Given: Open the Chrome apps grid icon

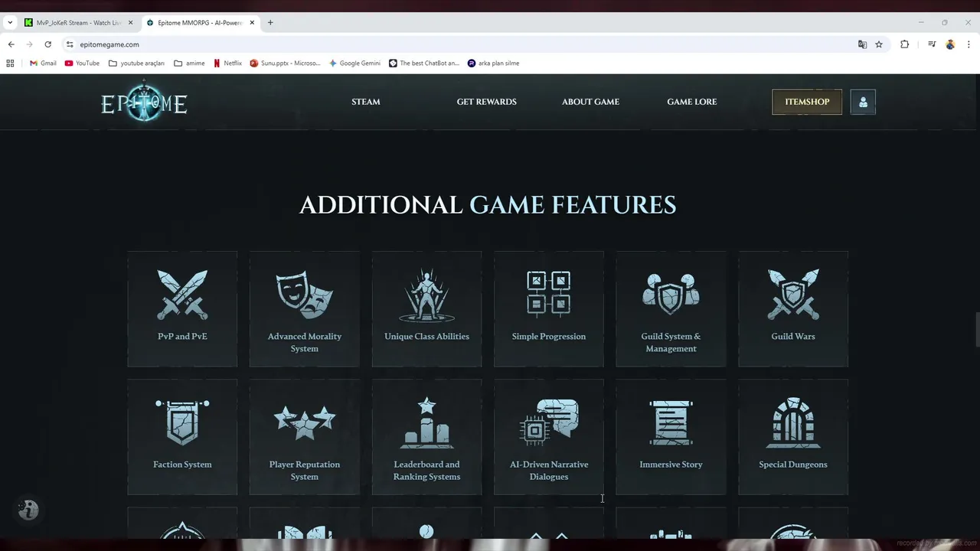Looking at the screenshot, I should tap(10, 64).
